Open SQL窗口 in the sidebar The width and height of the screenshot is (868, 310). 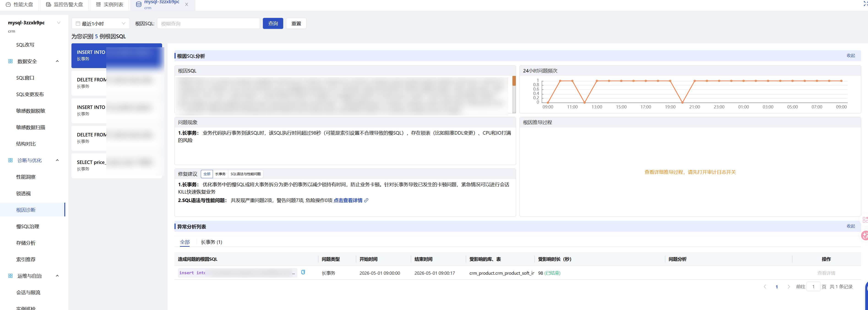(x=25, y=77)
